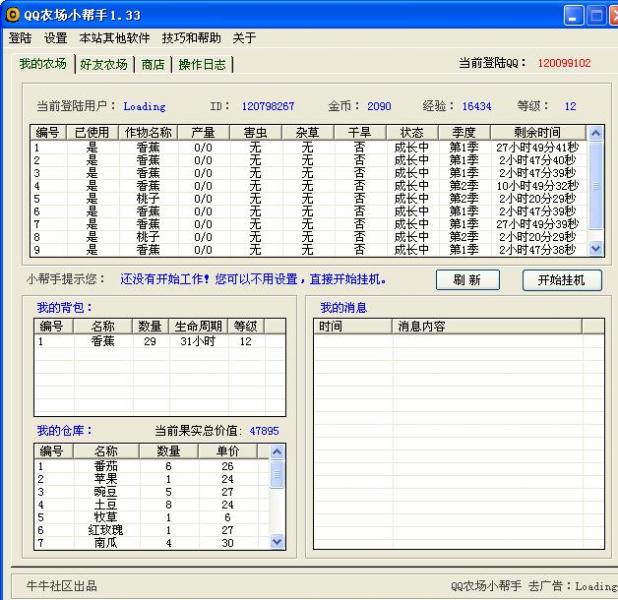The height and width of the screenshot is (600, 618).
Task: Click farm table scrollbar down arrow
Action: click(596, 248)
